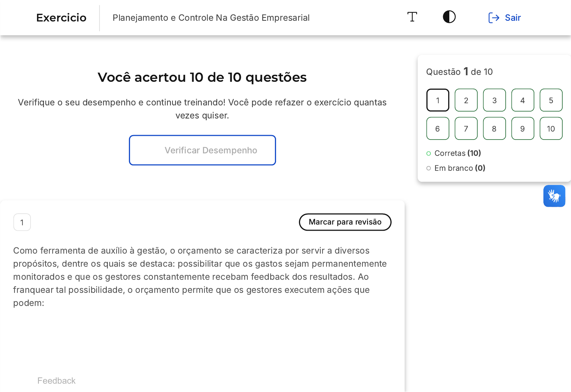Click the text size T icon

pyautogui.click(x=412, y=17)
